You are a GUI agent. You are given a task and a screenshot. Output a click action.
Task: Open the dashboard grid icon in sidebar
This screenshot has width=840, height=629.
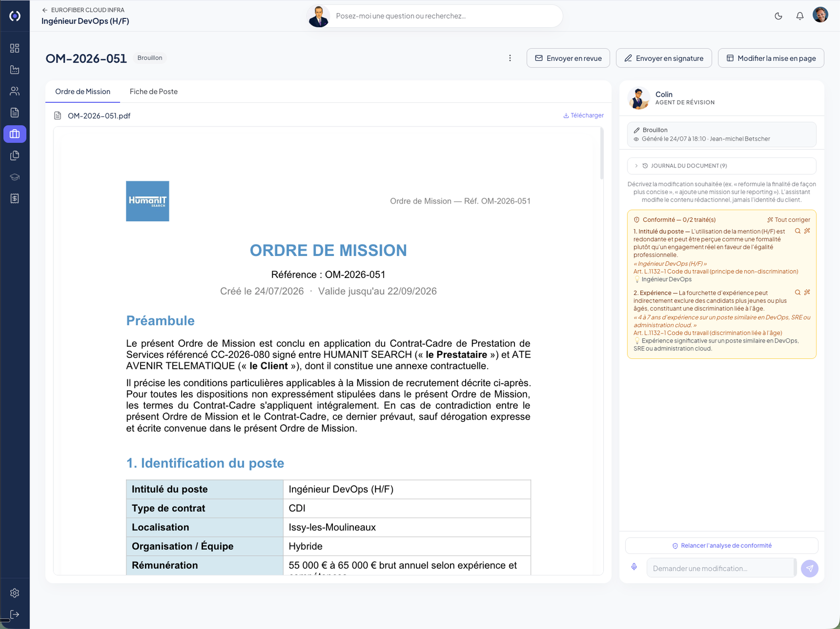pos(15,48)
